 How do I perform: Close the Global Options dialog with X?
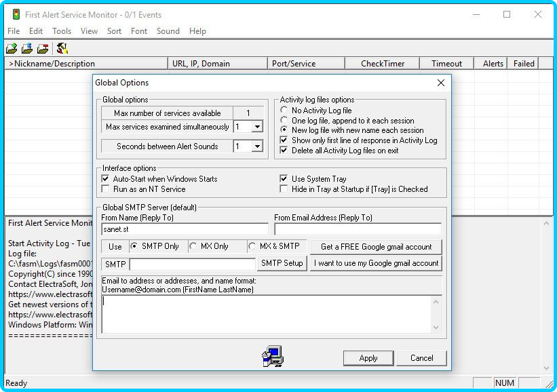pos(441,83)
